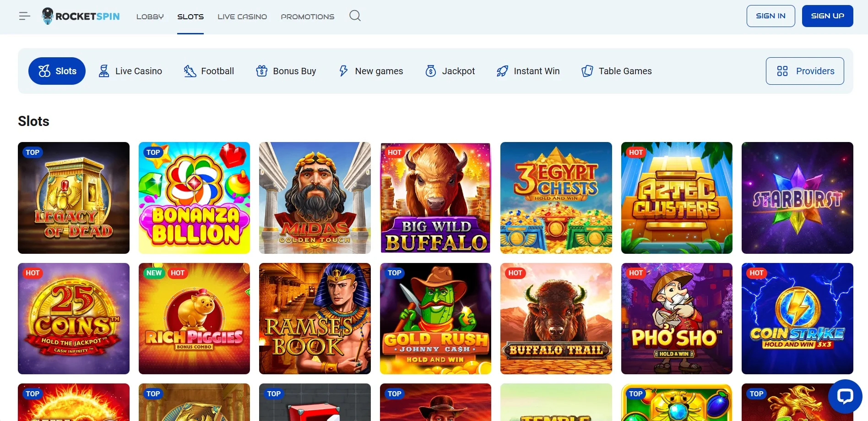Image resolution: width=868 pixels, height=421 pixels.
Task: Open the Bonanza Billion game
Action: pyautogui.click(x=195, y=198)
